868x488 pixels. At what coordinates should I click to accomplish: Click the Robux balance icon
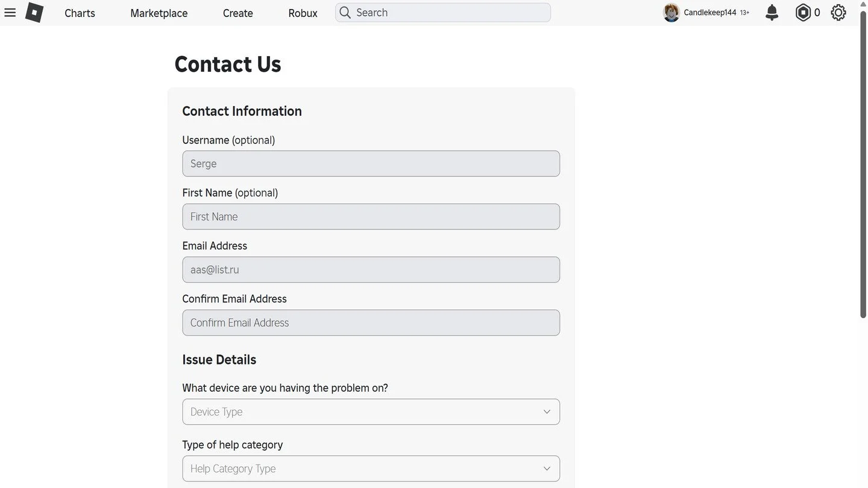[803, 13]
